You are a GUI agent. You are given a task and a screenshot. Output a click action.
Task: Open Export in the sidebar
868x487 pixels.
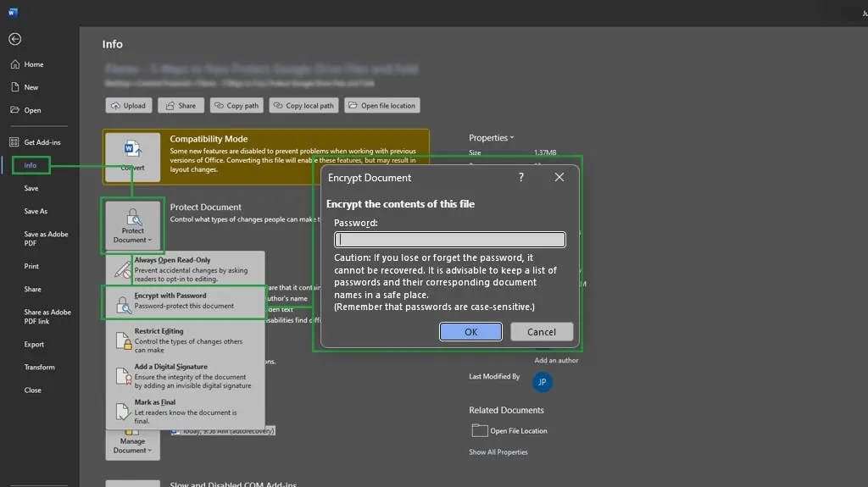34,344
